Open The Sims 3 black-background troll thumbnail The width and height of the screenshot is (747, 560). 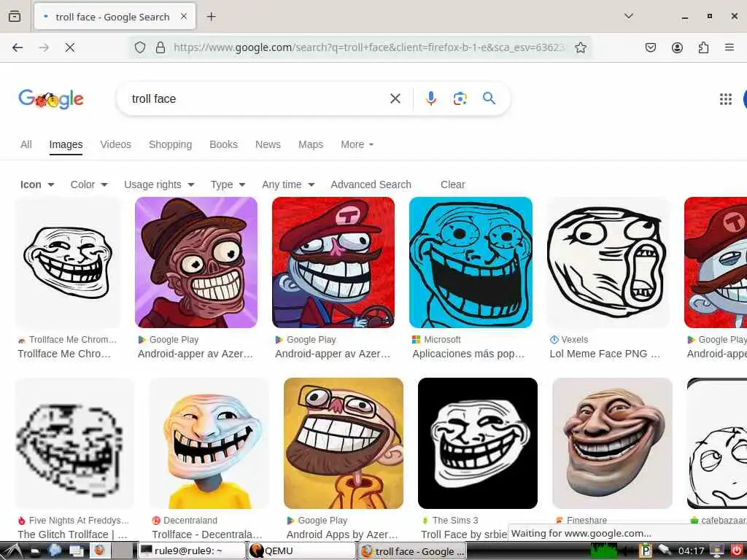click(x=478, y=443)
